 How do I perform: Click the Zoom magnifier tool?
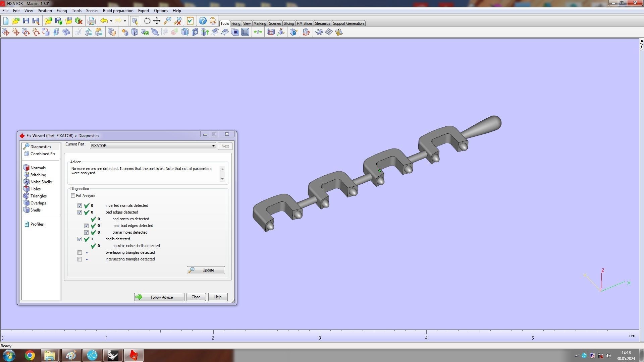pyautogui.click(x=167, y=21)
